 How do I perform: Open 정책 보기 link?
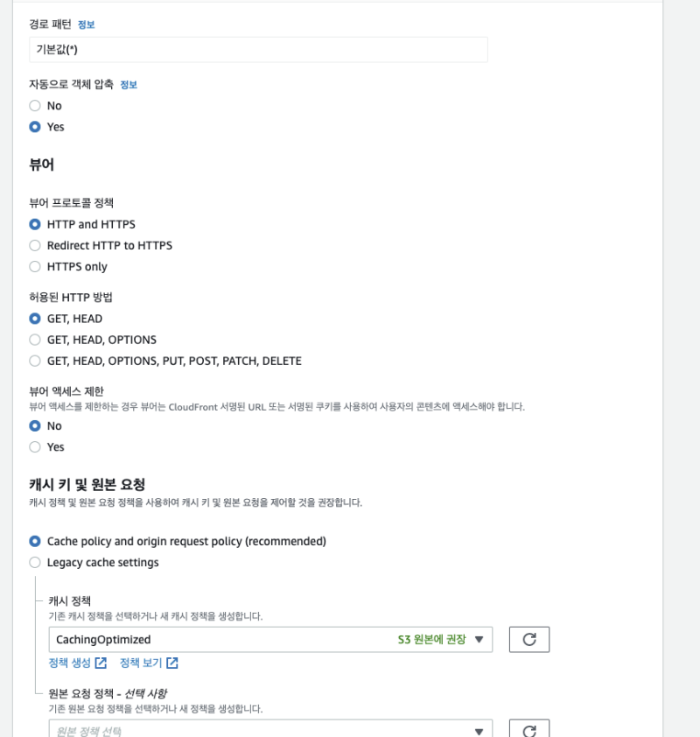(x=142, y=663)
